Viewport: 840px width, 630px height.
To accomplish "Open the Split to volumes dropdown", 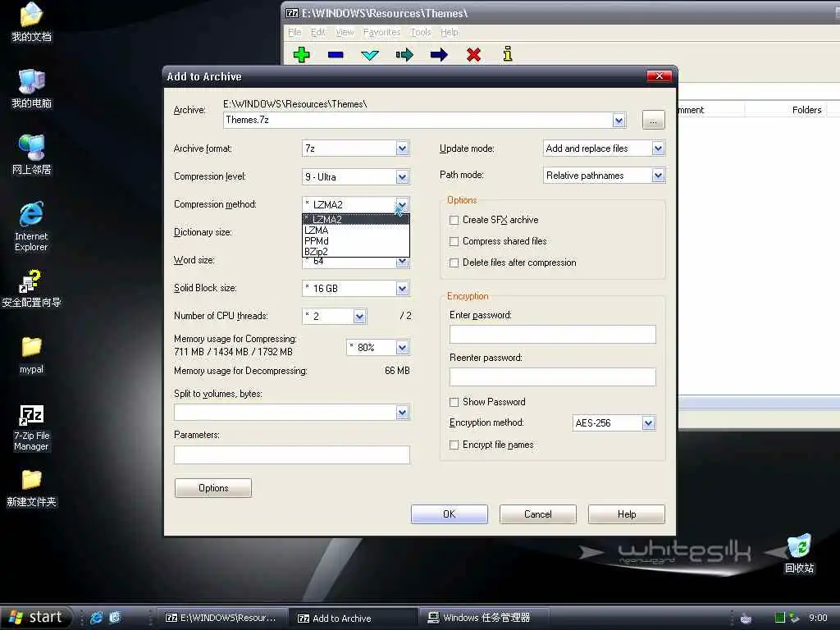I will click(x=402, y=413).
